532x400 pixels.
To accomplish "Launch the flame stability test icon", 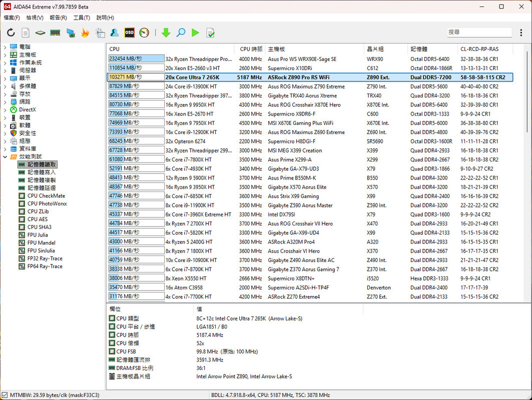I will (x=85, y=32).
